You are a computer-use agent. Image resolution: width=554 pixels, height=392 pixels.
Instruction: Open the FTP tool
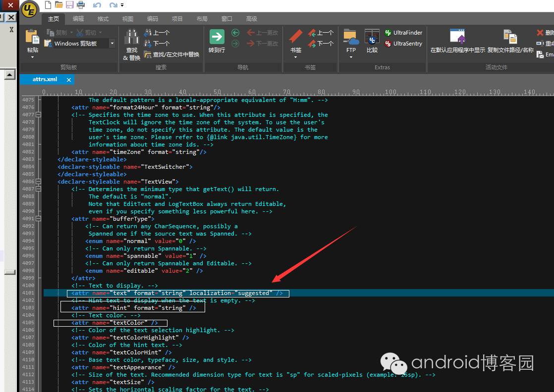click(351, 41)
